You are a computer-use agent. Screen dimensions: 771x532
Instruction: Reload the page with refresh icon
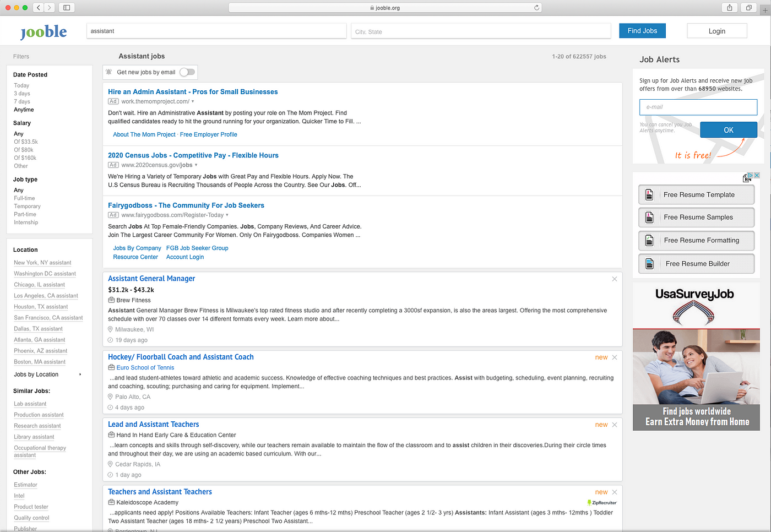[x=537, y=8]
